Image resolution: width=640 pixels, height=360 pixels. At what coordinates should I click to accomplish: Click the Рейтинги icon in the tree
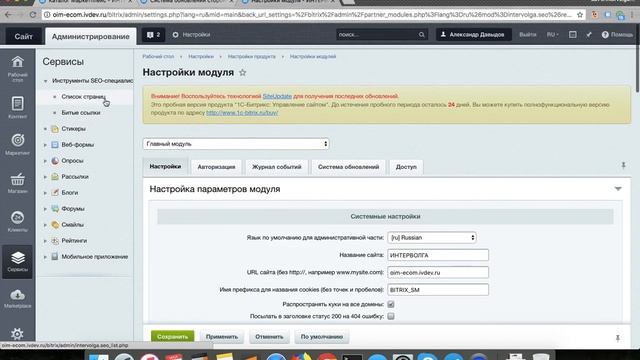coord(55,241)
